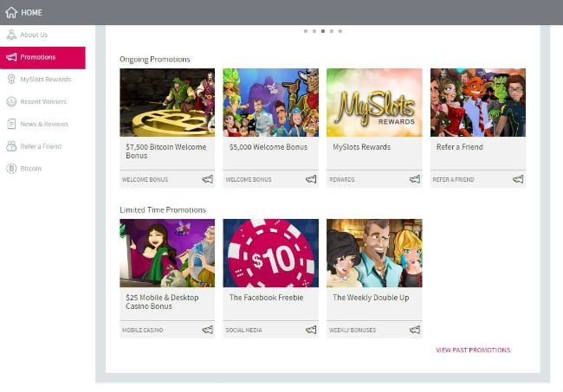Click the Home house icon
This screenshot has width=563, height=392.
(x=11, y=12)
